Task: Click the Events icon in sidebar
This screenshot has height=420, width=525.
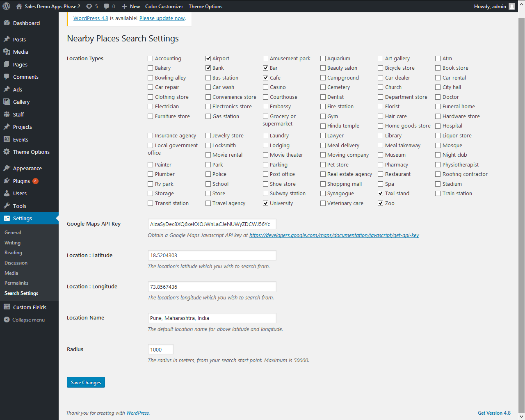Action: click(x=7, y=139)
